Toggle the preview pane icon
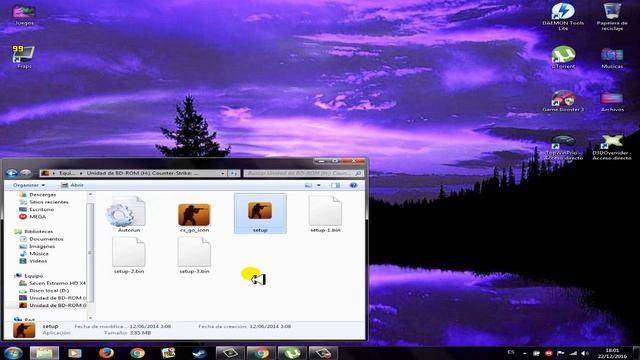 coord(336,185)
